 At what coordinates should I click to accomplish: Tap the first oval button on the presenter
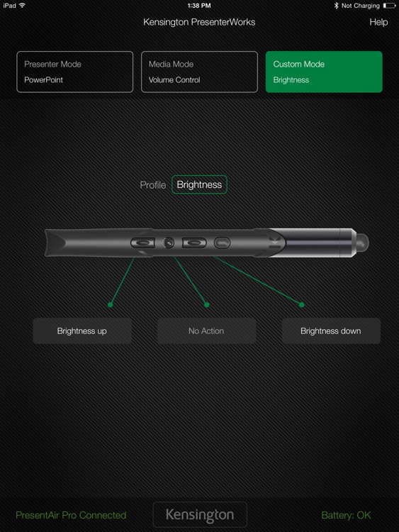pos(142,243)
